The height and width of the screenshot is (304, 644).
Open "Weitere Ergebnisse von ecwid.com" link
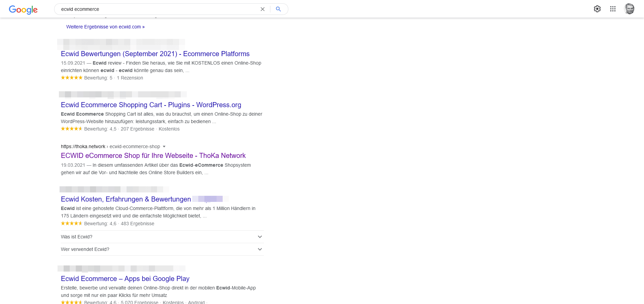point(105,27)
